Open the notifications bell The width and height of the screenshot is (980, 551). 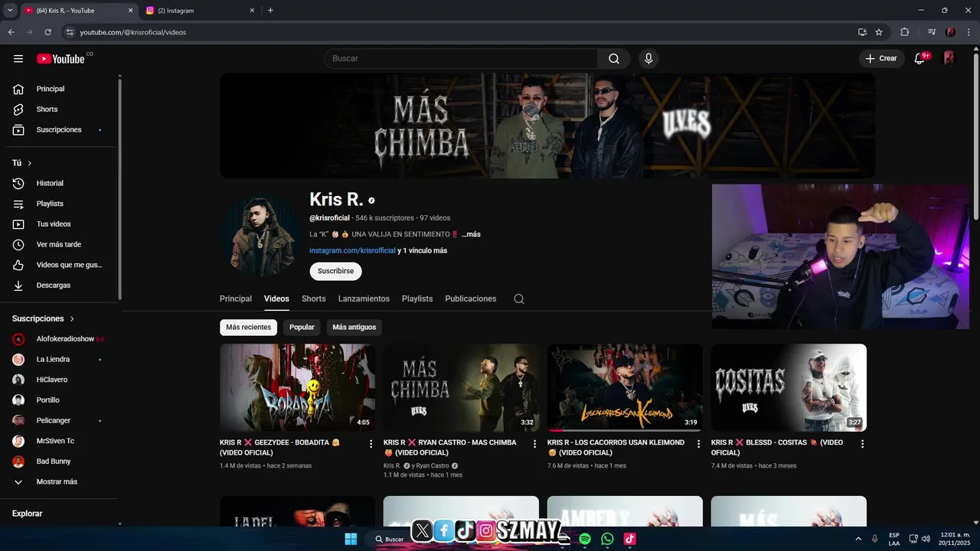920,59
